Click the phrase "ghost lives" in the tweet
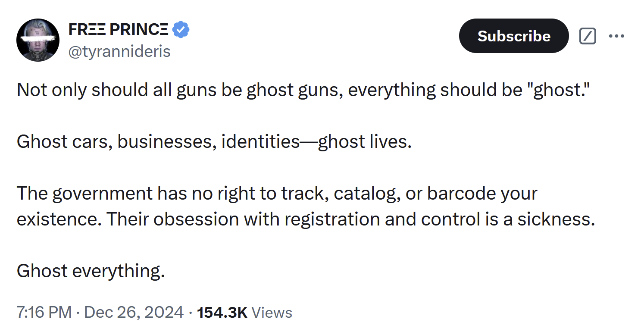 (363, 141)
